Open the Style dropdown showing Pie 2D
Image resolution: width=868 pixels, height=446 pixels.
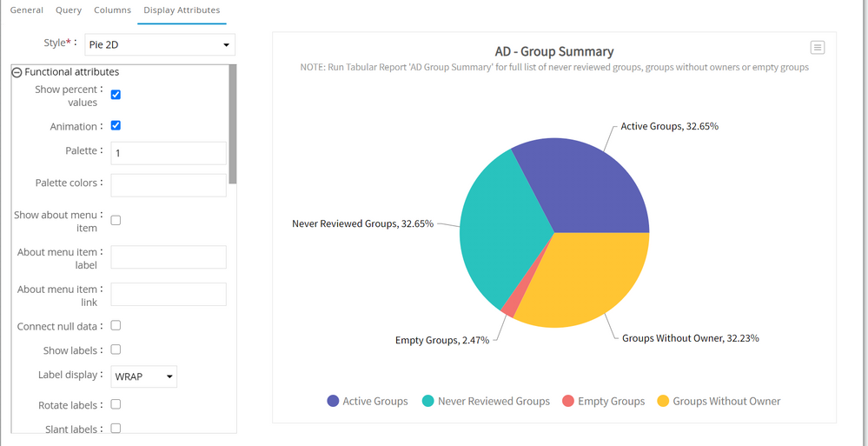point(159,44)
